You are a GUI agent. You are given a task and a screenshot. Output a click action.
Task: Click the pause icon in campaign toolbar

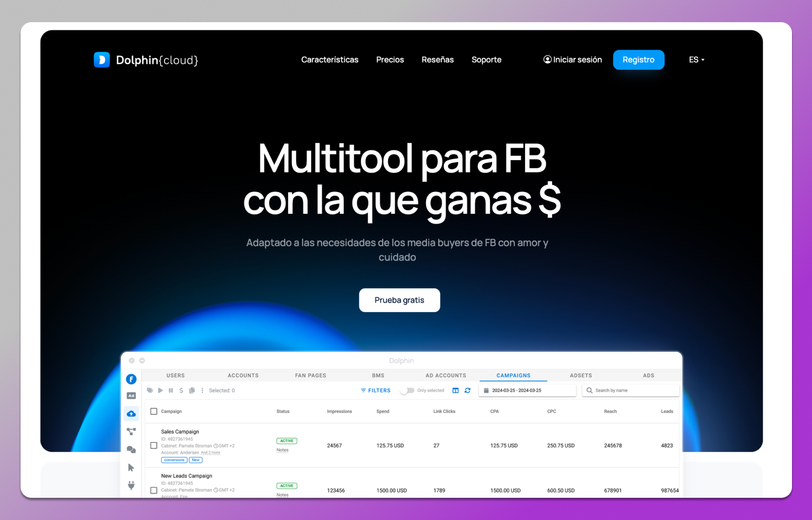pyautogui.click(x=171, y=391)
